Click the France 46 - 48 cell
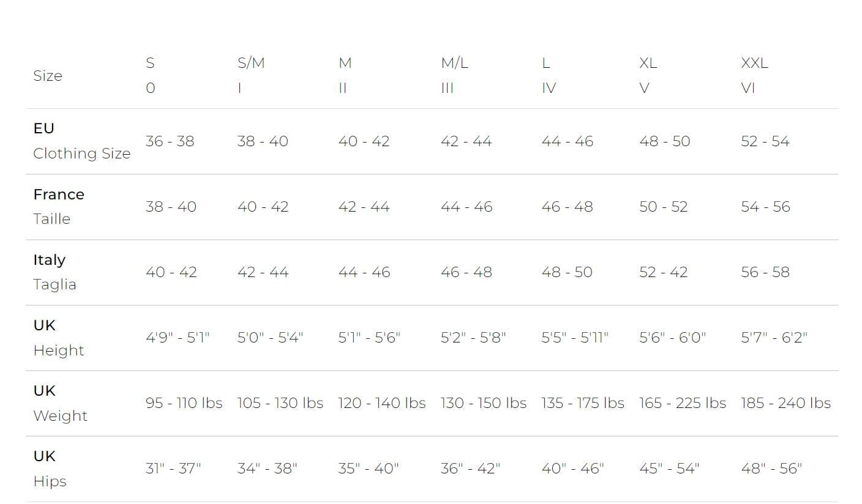 567,207
